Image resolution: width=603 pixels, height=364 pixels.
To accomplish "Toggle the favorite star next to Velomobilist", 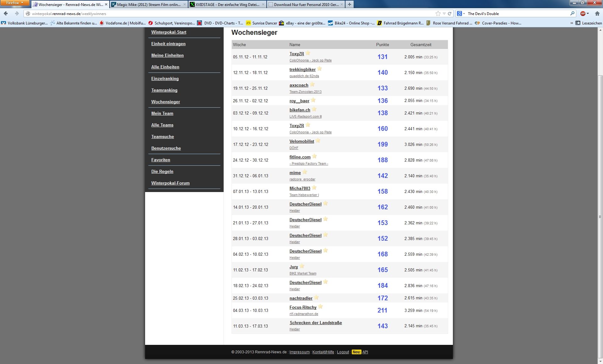I will 318,141.
